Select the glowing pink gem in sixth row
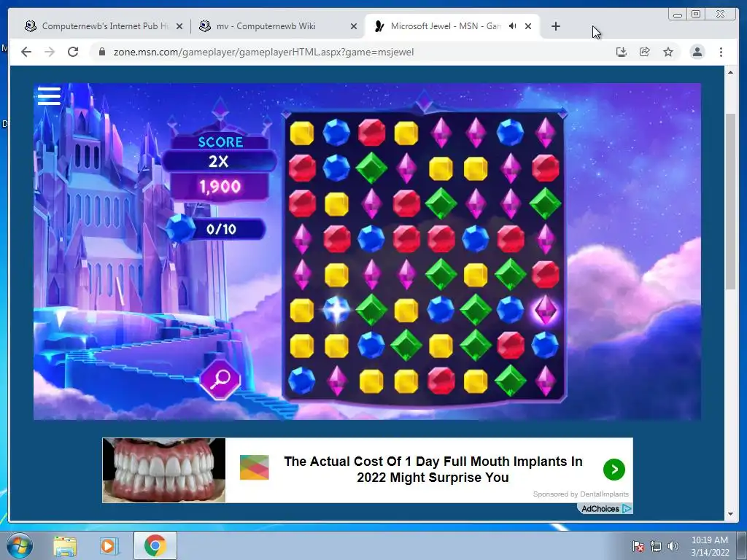The height and width of the screenshot is (560, 747). click(545, 310)
